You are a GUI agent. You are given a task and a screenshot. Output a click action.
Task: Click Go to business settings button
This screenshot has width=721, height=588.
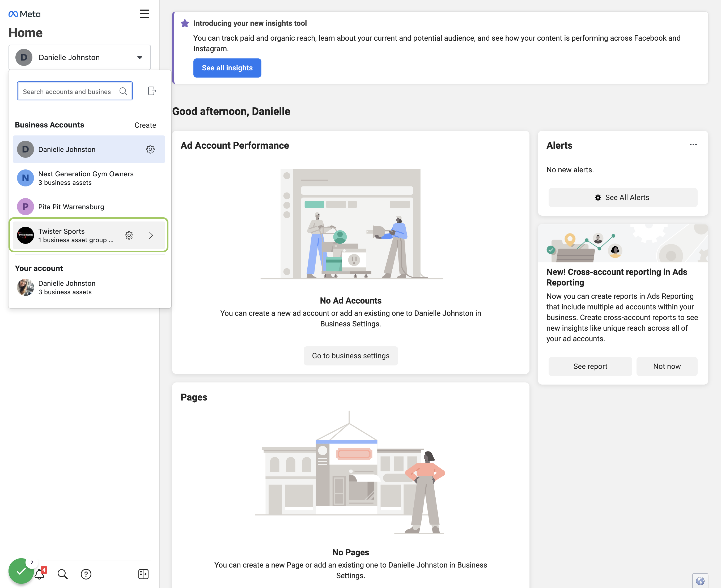(x=351, y=356)
